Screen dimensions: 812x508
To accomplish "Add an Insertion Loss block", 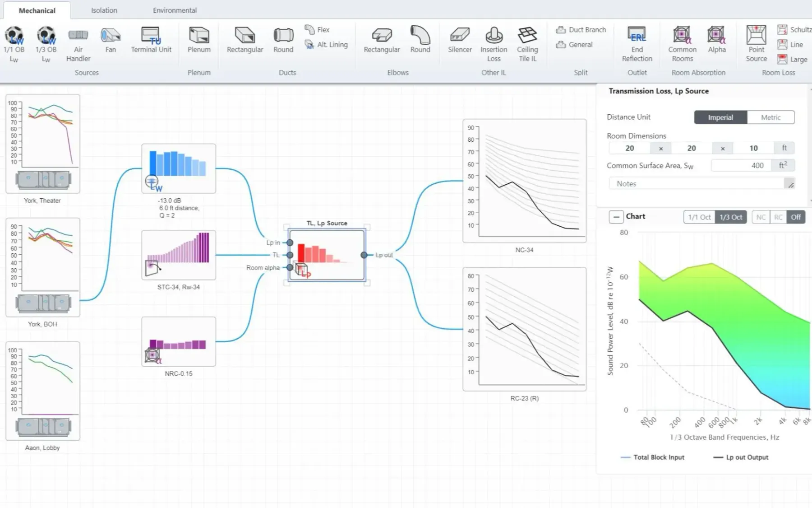I will pyautogui.click(x=494, y=44).
